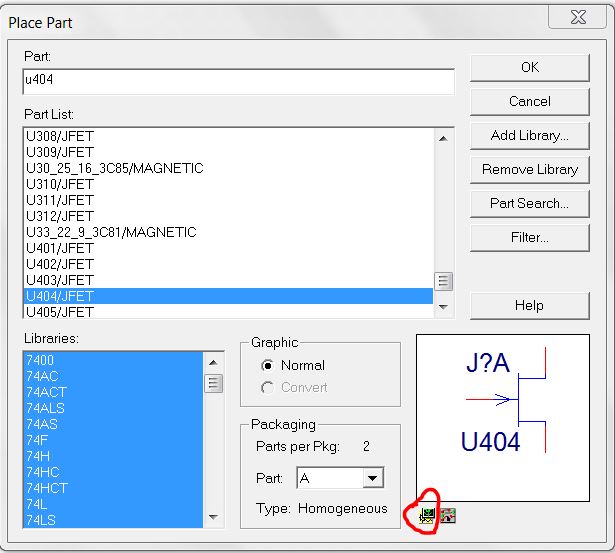Click the Filter... button
Viewport: 615px width, 553px height.
click(529, 237)
